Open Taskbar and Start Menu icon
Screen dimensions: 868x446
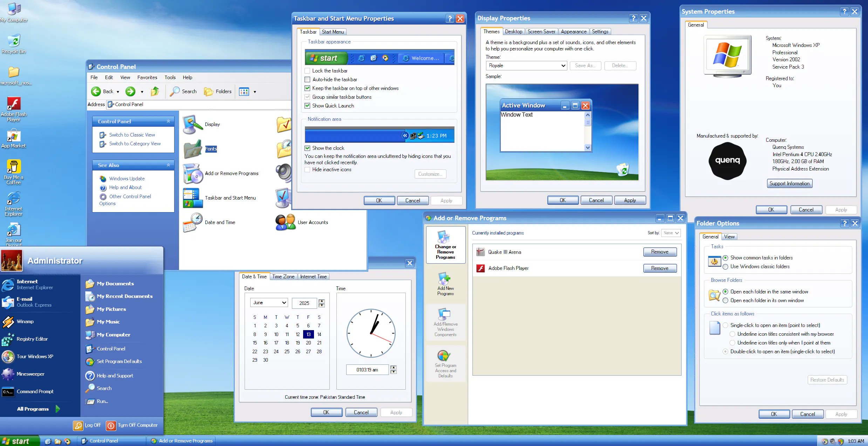tap(192, 198)
